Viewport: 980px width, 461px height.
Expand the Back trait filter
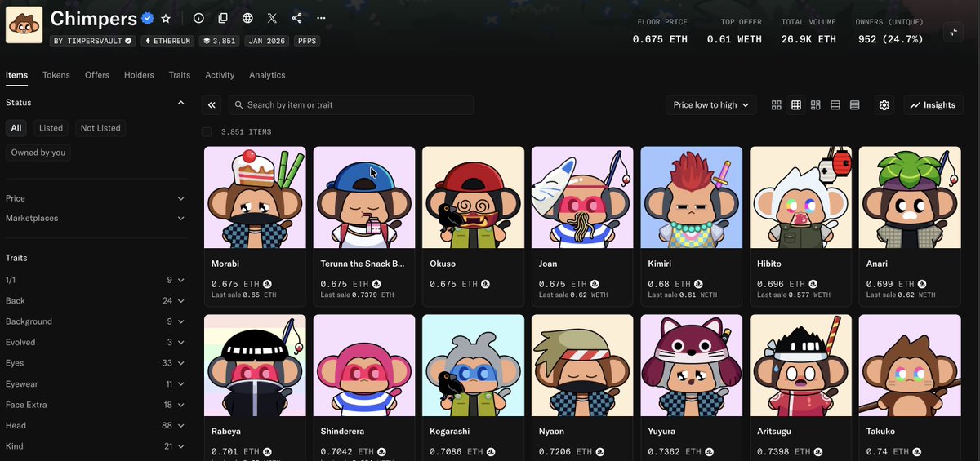96,301
